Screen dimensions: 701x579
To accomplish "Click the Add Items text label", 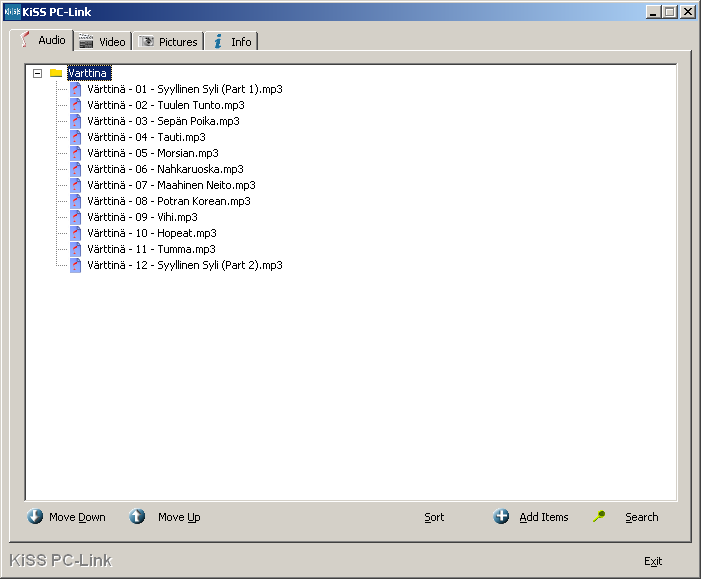I will [x=544, y=517].
